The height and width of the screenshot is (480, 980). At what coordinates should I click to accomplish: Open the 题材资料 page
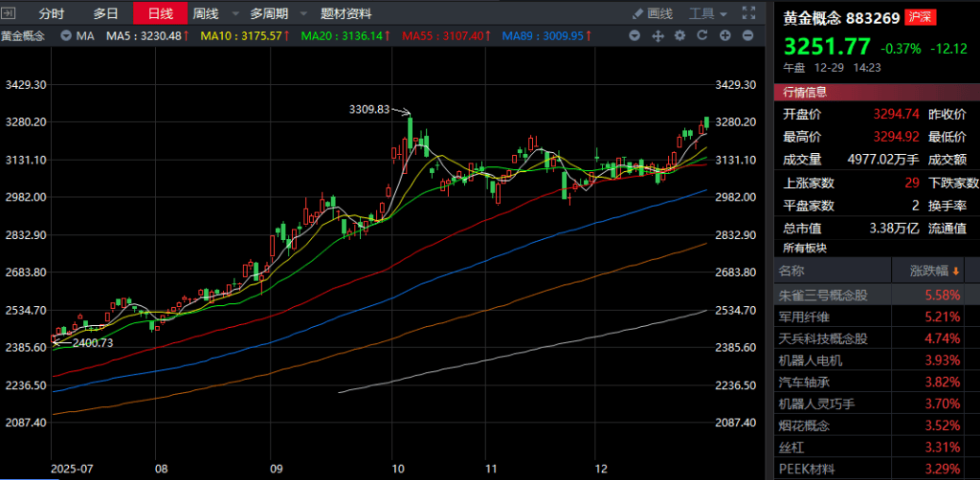coord(346,13)
